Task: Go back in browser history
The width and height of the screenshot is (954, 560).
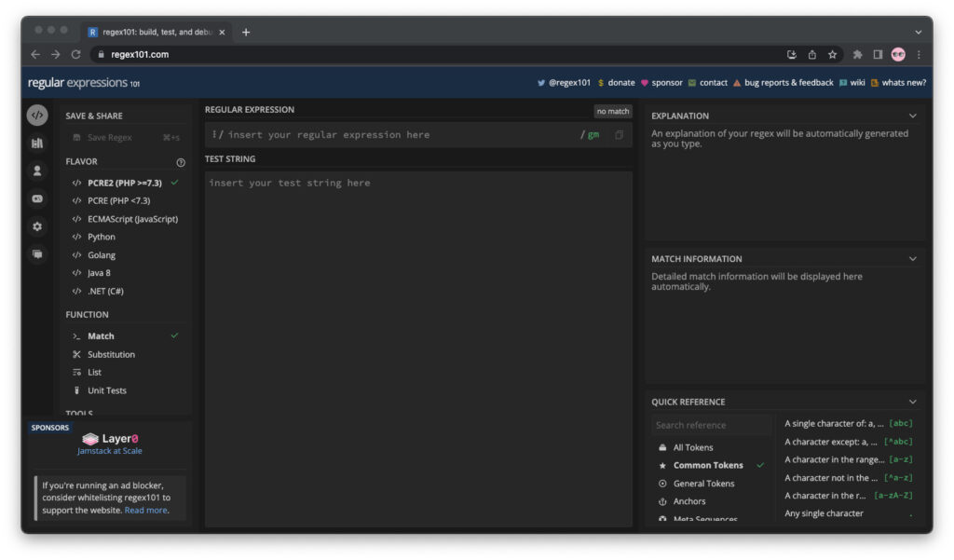Action: [x=35, y=54]
